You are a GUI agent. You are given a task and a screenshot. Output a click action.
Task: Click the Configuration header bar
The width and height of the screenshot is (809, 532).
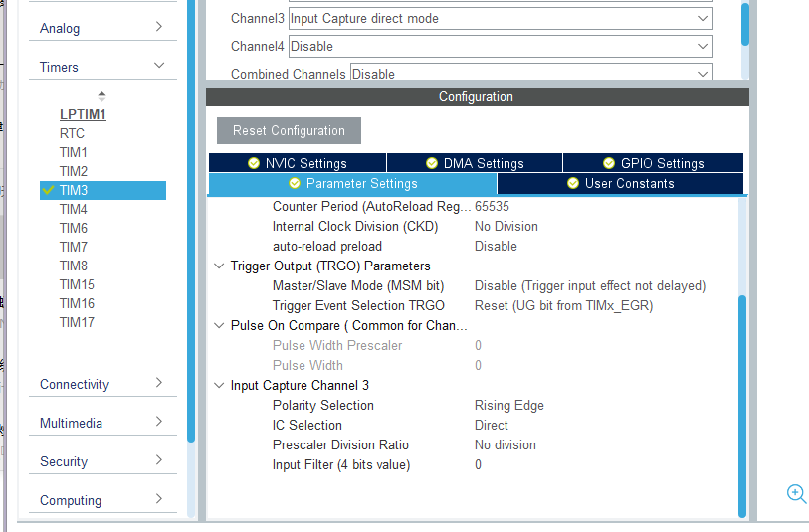pos(478,96)
